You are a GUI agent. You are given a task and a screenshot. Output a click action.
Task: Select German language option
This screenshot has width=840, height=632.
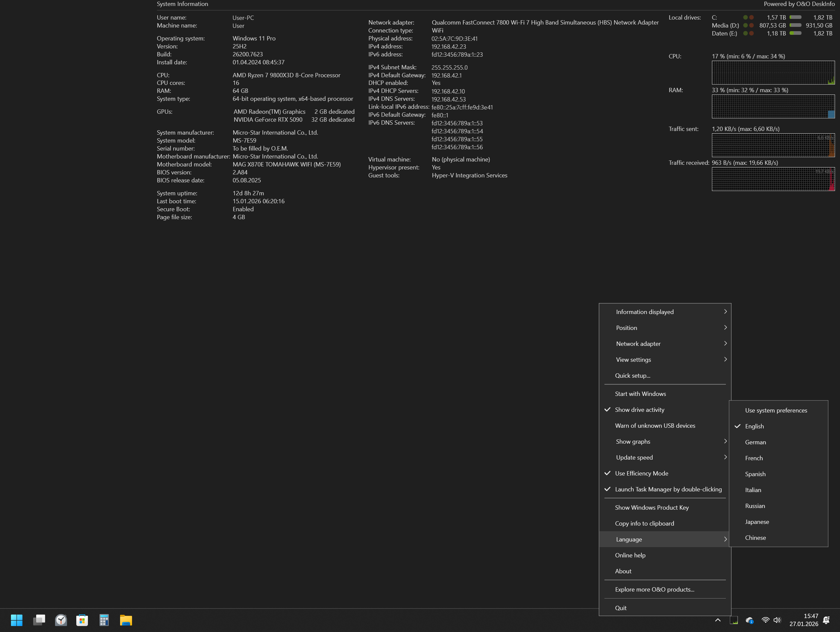pos(755,442)
